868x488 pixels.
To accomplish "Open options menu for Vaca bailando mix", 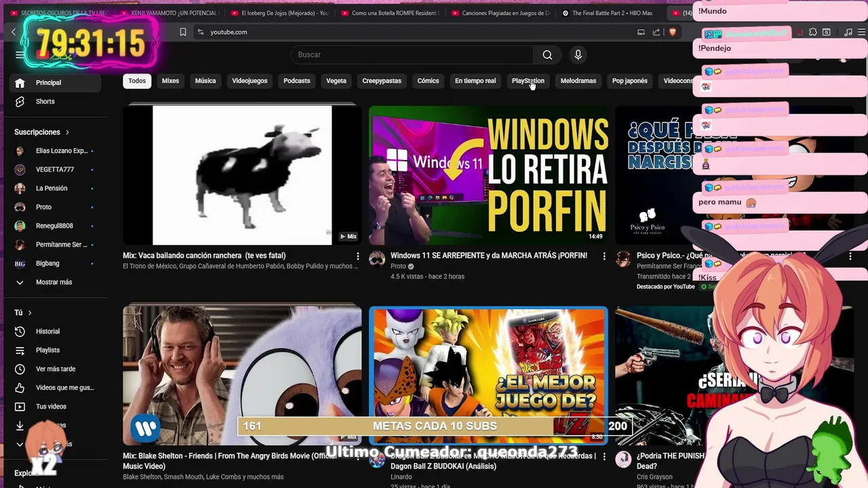I will pos(358,256).
